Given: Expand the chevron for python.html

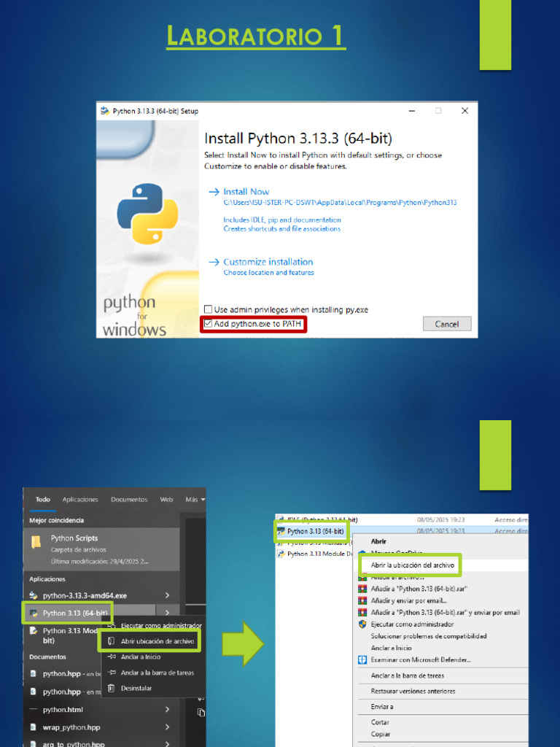Looking at the screenshot, I should pyautogui.click(x=167, y=710).
